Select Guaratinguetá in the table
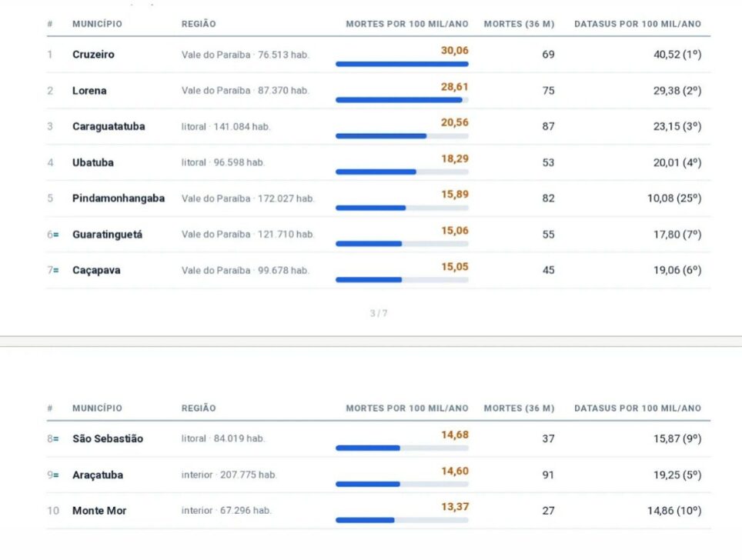742x560 pixels. coord(108,234)
